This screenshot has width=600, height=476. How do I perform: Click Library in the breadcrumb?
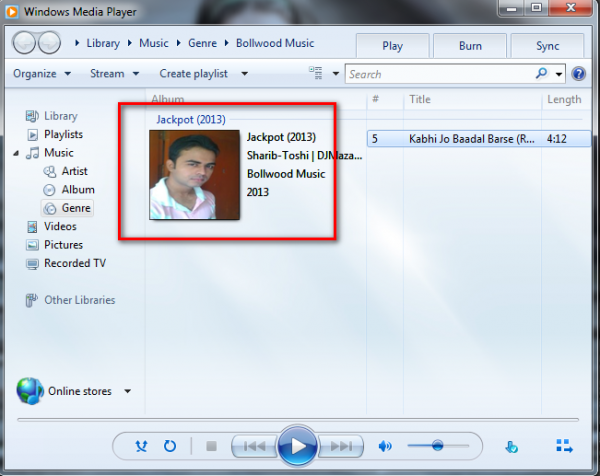[x=103, y=43]
